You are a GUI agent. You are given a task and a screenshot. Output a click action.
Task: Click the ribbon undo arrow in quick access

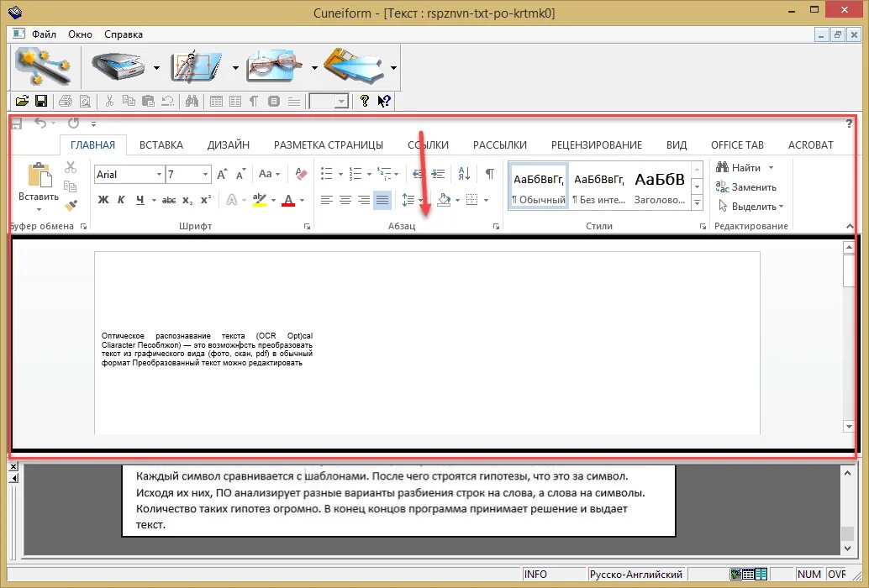[40, 123]
